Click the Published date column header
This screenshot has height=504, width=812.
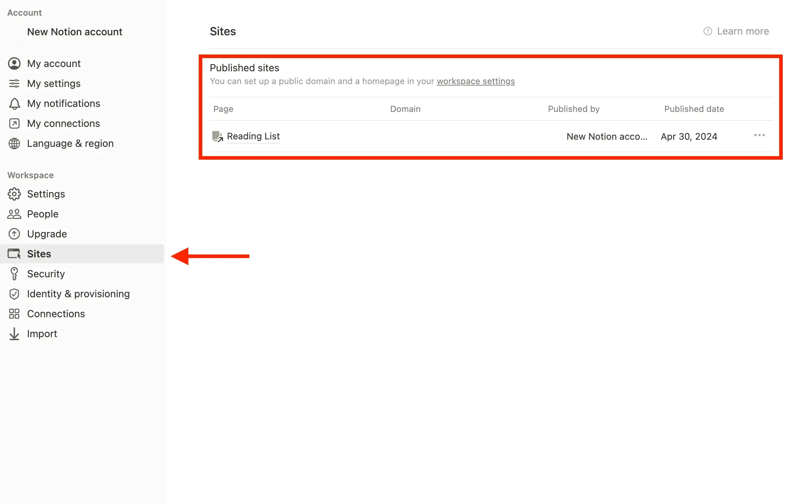(x=694, y=109)
